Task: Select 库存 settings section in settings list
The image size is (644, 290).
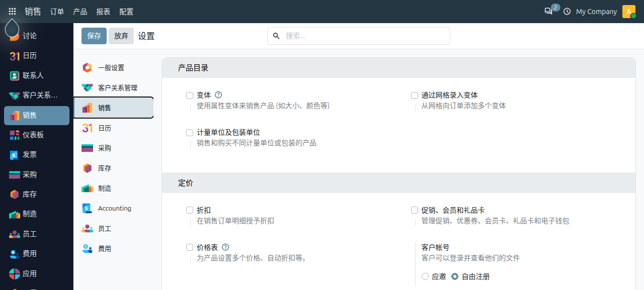Action: point(114,168)
